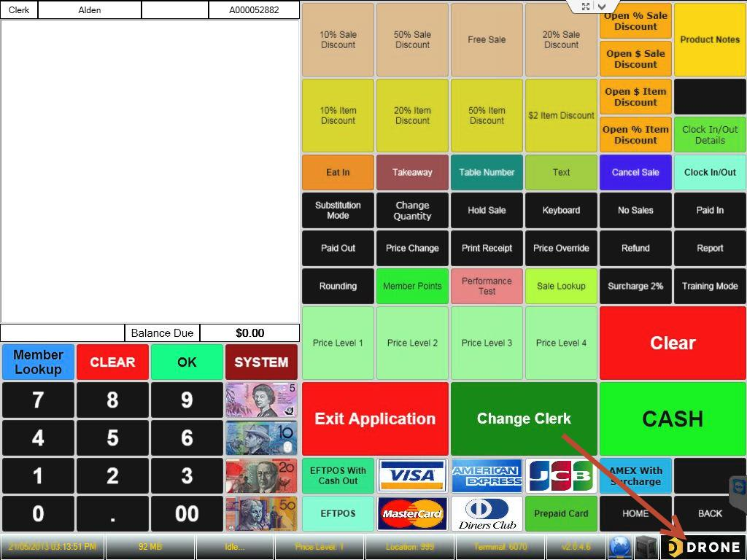The image size is (747, 560).
Task: Go to HOME page button
Action: (x=635, y=513)
